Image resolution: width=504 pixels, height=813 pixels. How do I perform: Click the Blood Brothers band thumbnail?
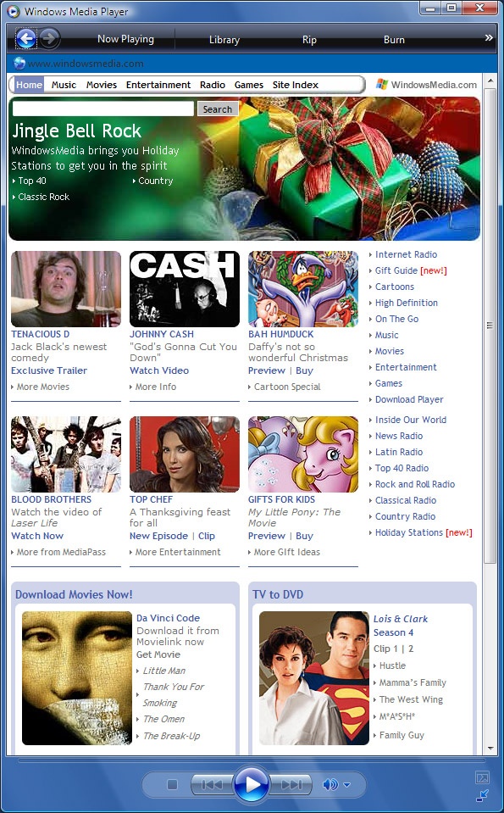click(66, 454)
